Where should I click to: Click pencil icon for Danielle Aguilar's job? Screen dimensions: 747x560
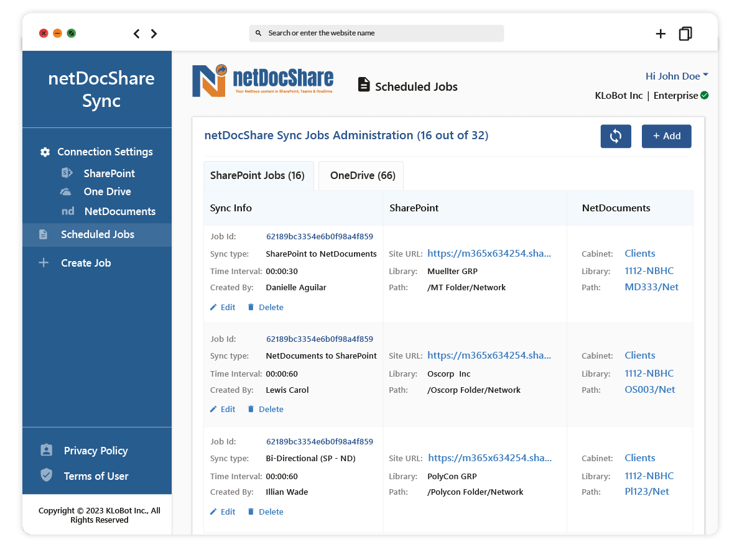[213, 307]
